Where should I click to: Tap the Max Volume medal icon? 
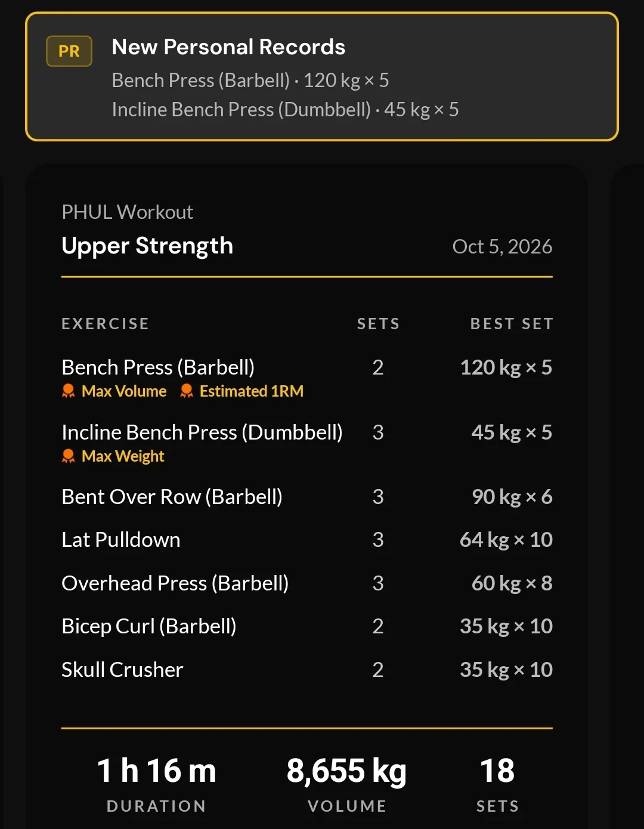69,391
